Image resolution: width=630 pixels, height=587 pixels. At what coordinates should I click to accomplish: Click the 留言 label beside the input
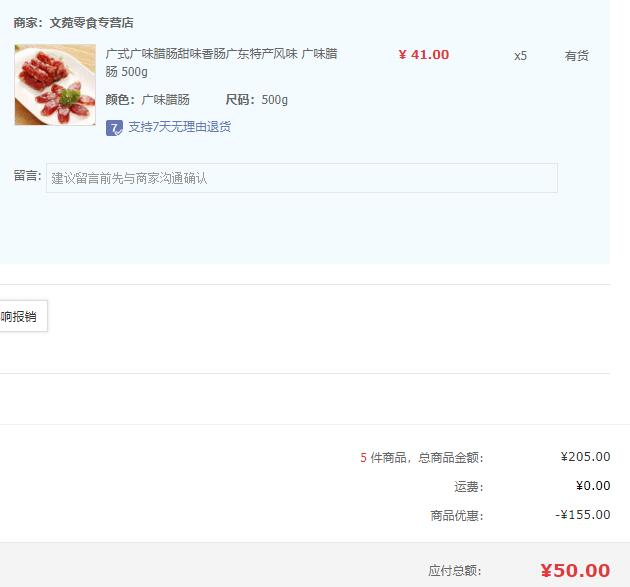click(x=28, y=176)
